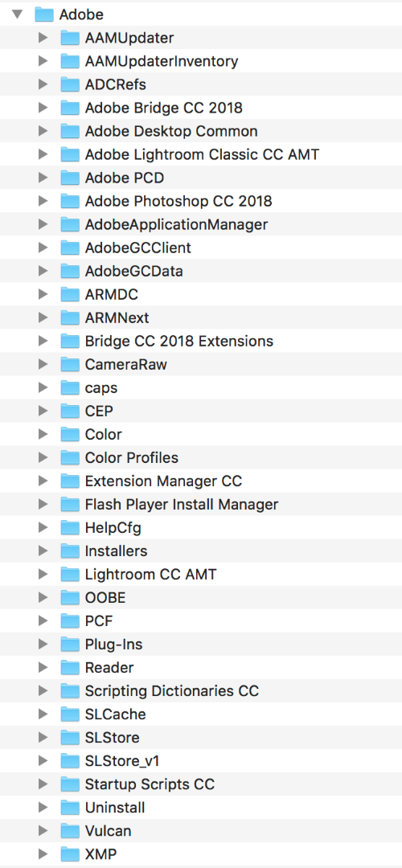The image size is (402, 868).
Task: Expand the Flash Player Install Manager folder
Action: 43,504
